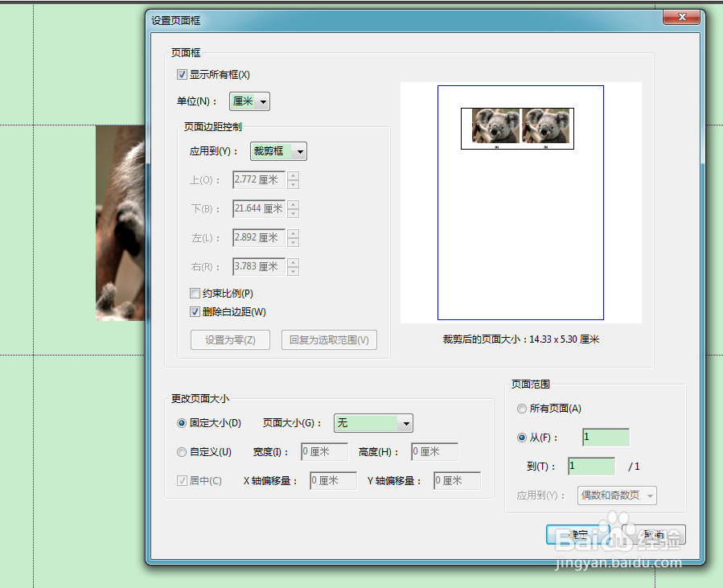Viewport: 723px width, 588px height.
Task: Select the 固定大小(D) radio button
Action: 182,423
